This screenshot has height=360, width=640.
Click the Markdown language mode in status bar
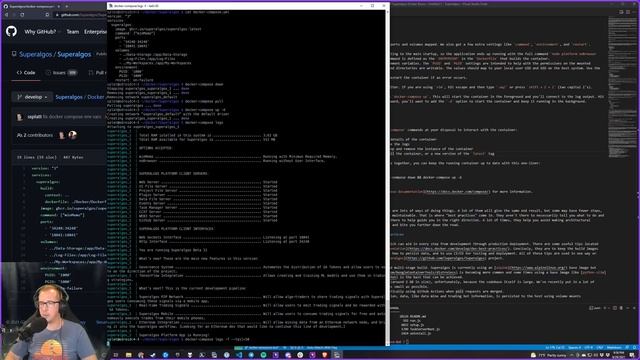click(x=614, y=348)
